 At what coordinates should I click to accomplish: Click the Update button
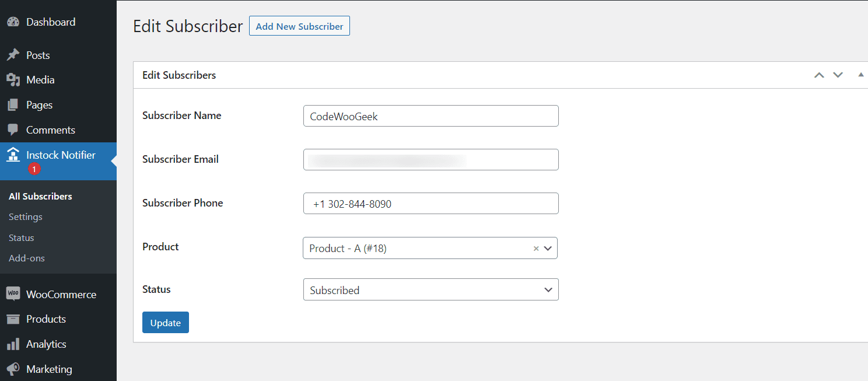[x=166, y=323]
